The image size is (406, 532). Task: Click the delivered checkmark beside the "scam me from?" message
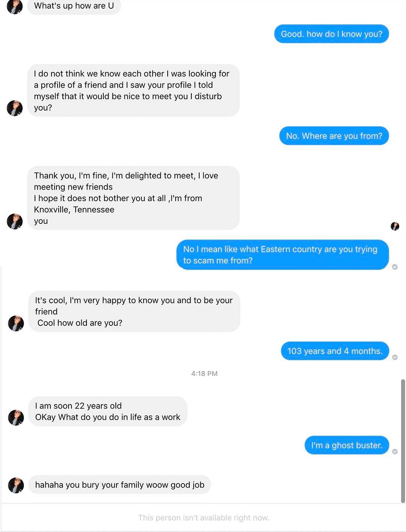tap(395, 267)
